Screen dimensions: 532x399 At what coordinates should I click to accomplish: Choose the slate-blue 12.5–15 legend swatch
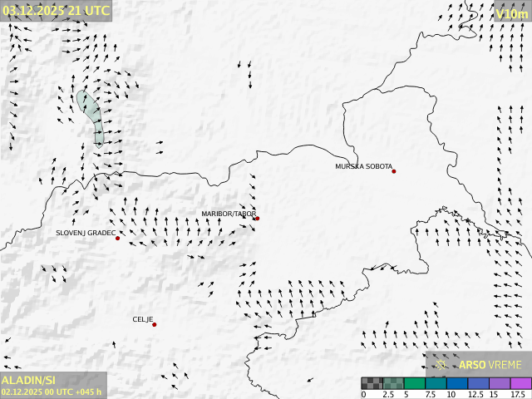click(x=478, y=383)
